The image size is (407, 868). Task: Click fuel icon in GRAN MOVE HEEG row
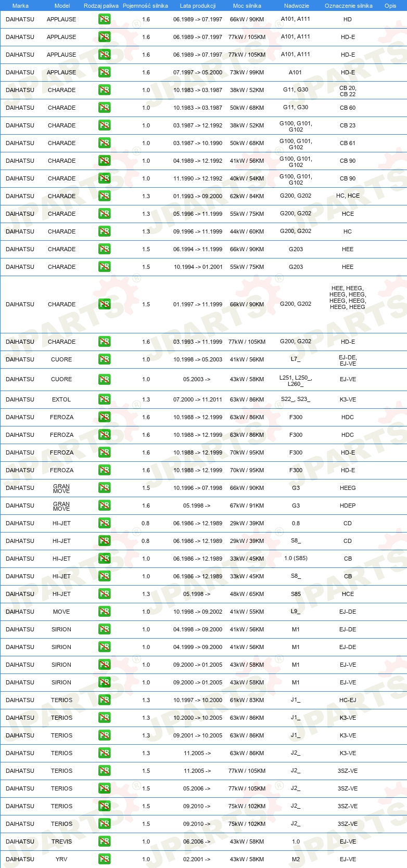click(x=104, y=488)
